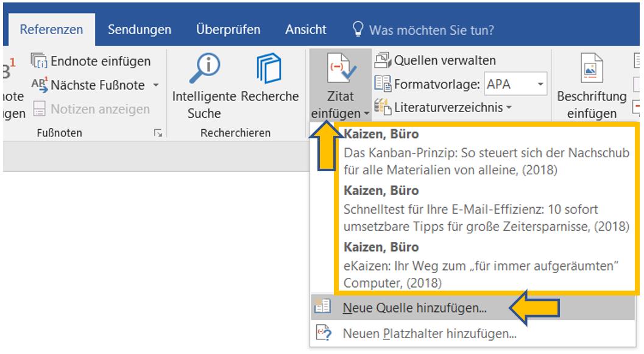Viewport: 644px width, 354px height.
Task: Open the Fußnoten dialog launcher
Action: point(158,133)
